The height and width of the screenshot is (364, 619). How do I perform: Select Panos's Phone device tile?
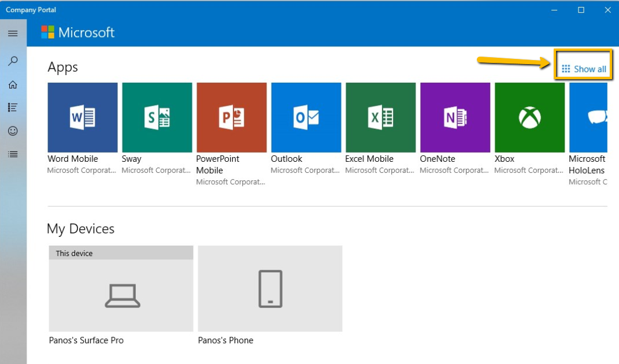point(270,288)
